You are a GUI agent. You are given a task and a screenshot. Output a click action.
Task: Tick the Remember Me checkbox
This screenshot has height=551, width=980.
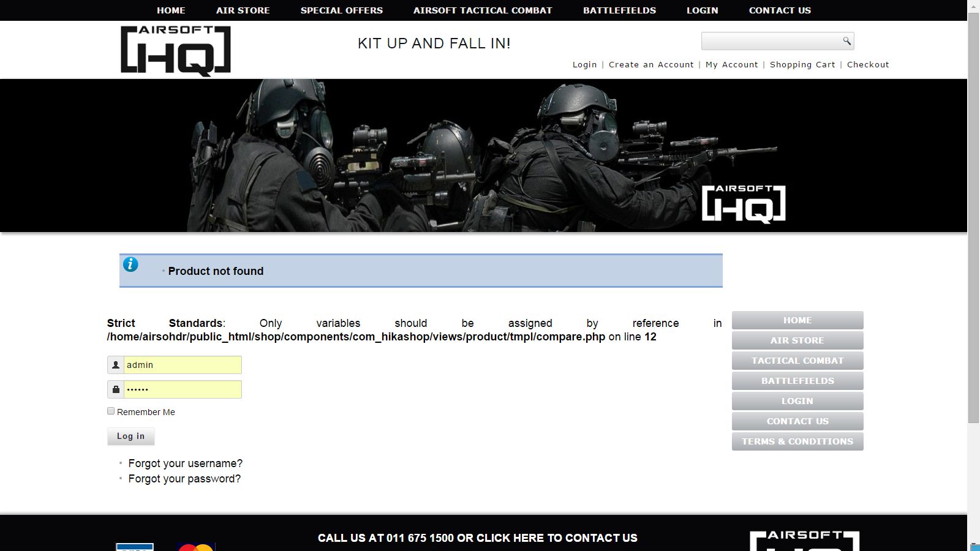(x=111, y=411)
